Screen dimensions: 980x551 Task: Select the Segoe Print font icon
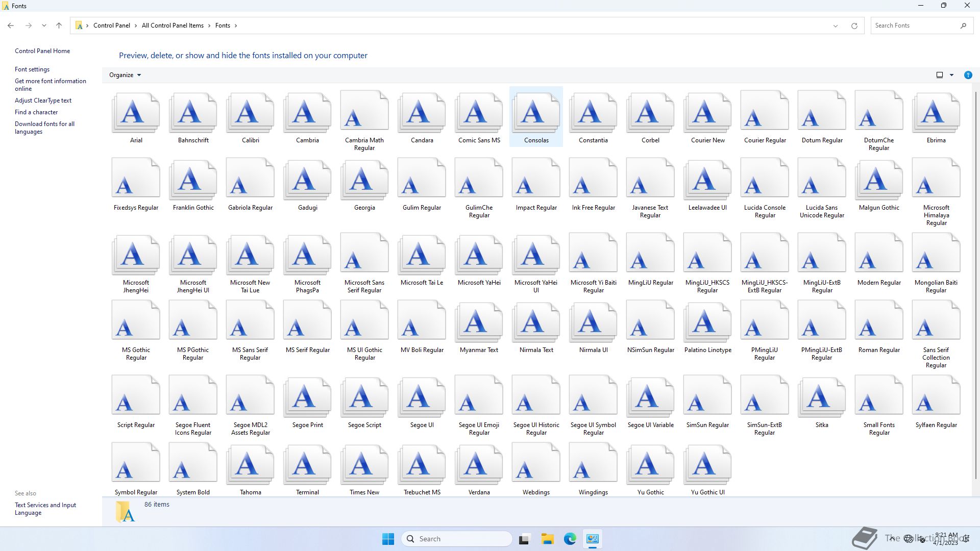point(307,396)
